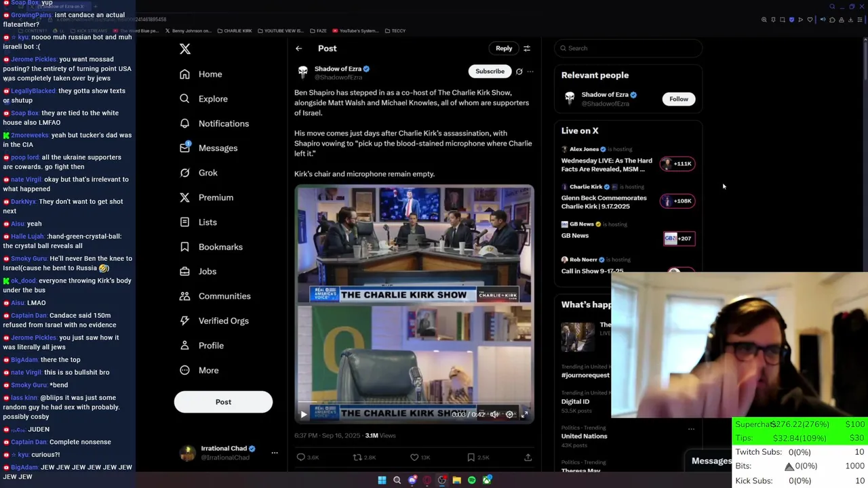Screen dimensions: 868x488
Task: Open the TECCY bookmarks bar folder
Action: [395, 30]
